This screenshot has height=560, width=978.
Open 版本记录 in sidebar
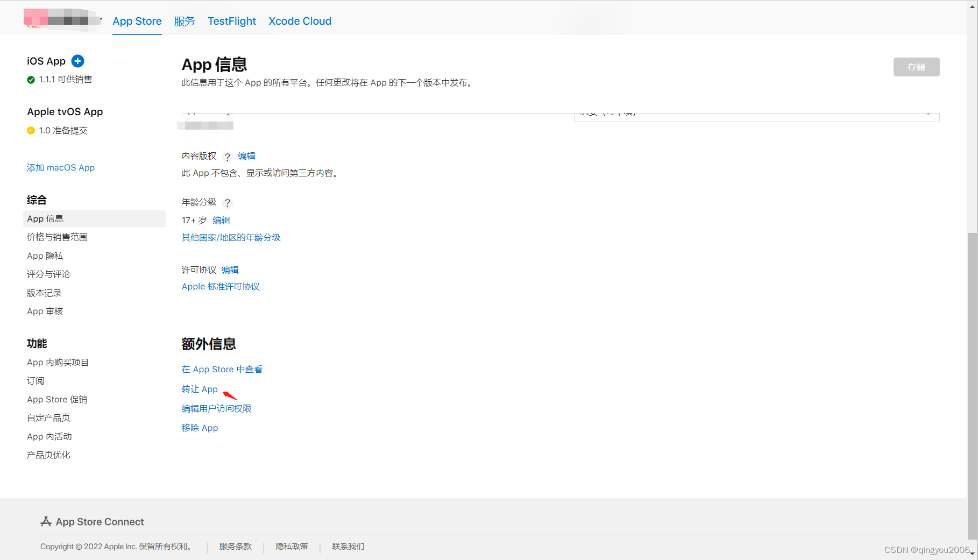click(44, 293)
